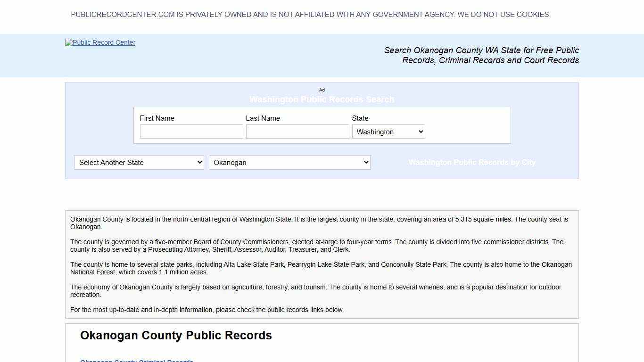644x362 pixels.
Task: Click the Okanogan County Public Records heading
Action: click(x=176, y=335)
